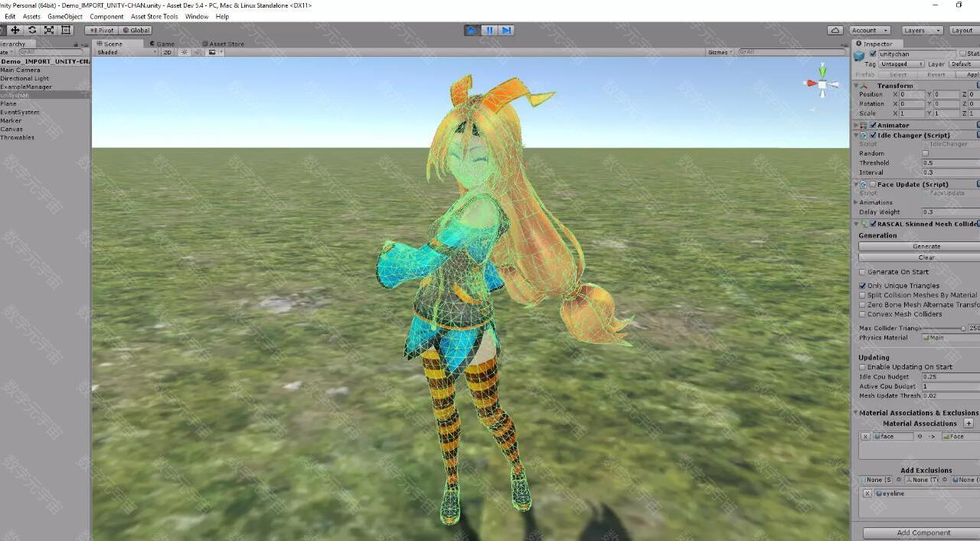The height and width of the screenshot is (541, 980).
Task: Toggle Pivot handle position mode
Action: pos(102,30)
